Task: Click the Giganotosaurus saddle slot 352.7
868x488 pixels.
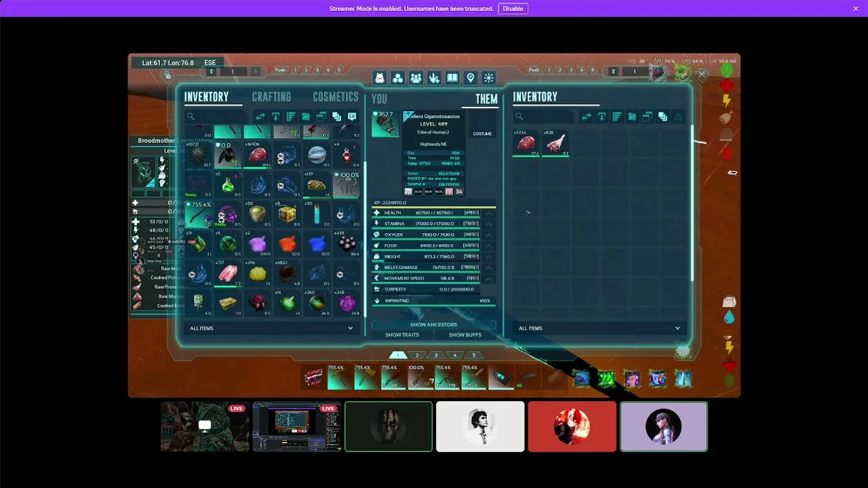Action: click(386, 124)
